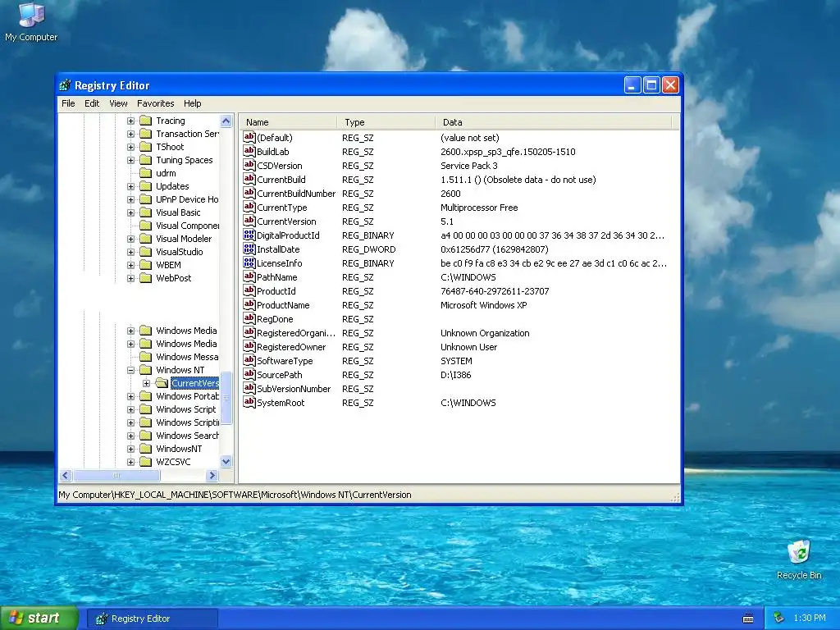This screenshot has width=840, height=630.
Task: Open the View menu
Action: tap(118, 103)
